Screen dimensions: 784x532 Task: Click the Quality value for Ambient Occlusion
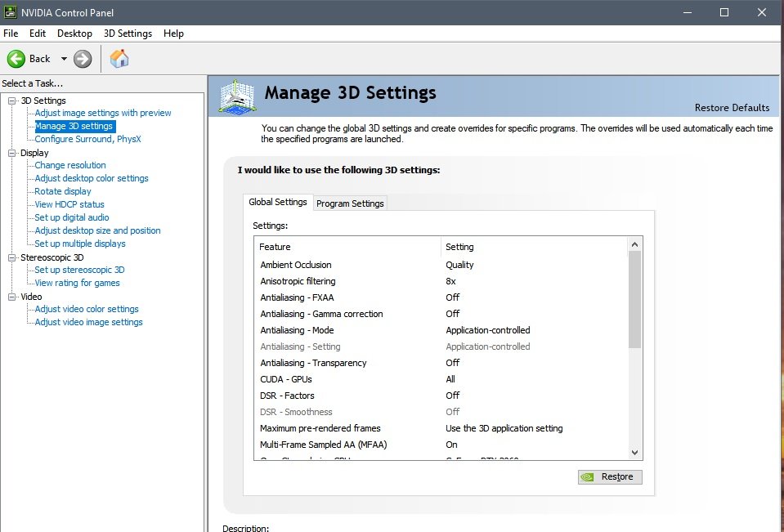click(459, 265)
